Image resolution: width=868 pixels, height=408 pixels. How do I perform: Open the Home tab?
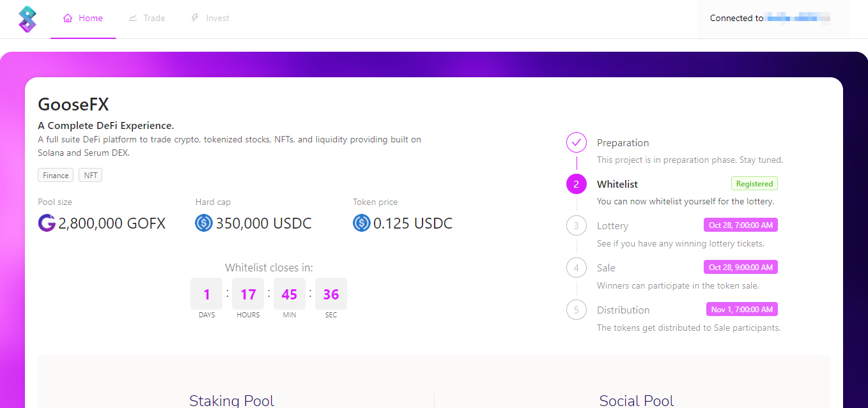83,19
